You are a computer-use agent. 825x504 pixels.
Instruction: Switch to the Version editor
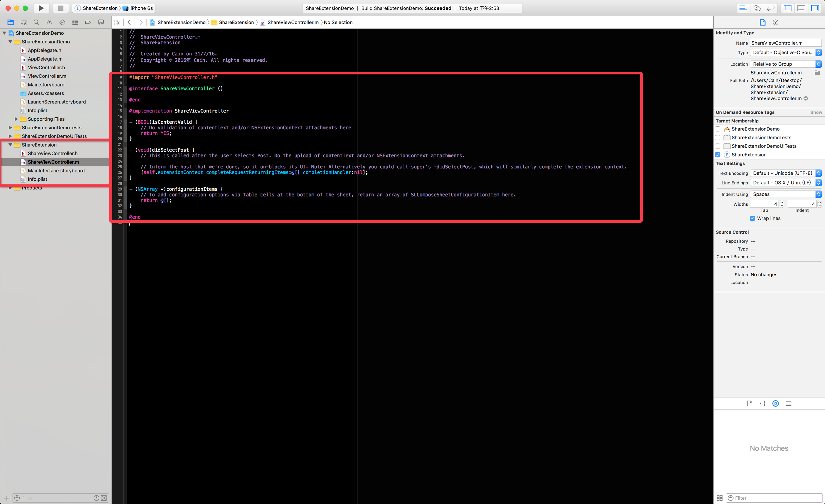(771, 8)
